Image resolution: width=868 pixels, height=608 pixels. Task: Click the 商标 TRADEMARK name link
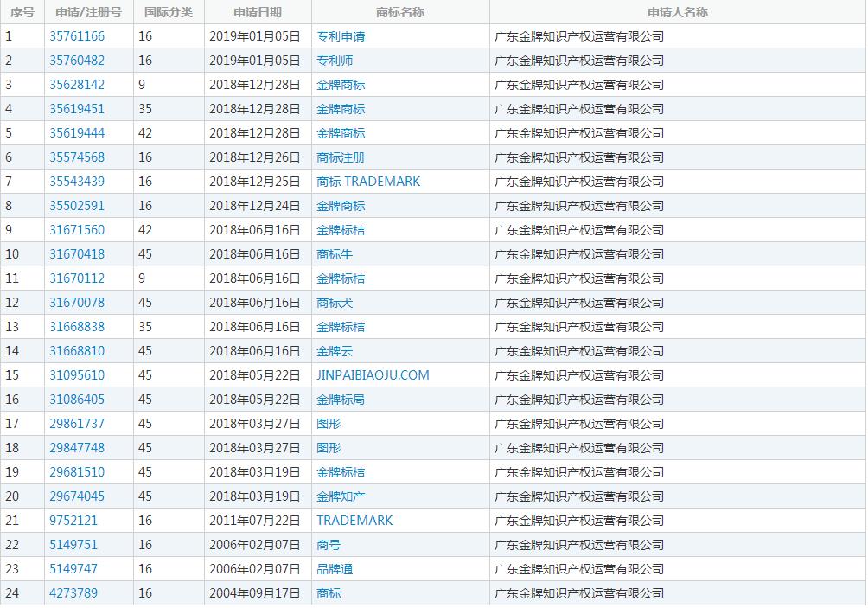pos(368,182)
